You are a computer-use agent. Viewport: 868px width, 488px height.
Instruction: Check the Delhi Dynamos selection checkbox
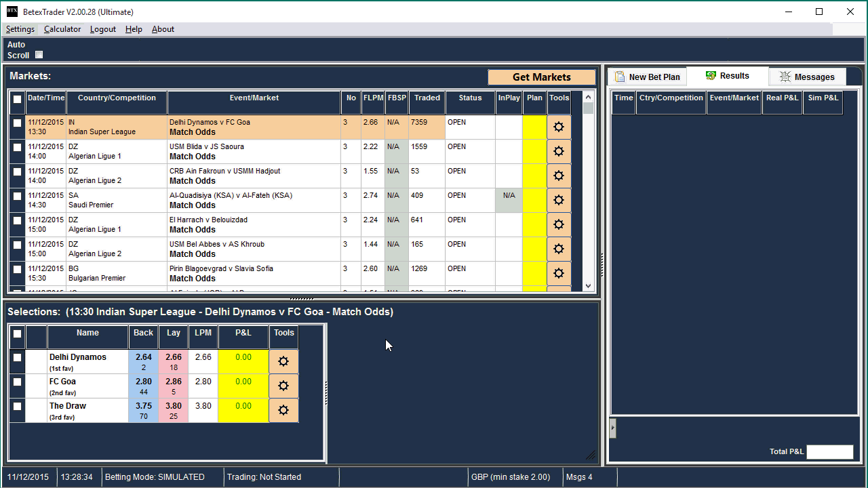[18, 358]
